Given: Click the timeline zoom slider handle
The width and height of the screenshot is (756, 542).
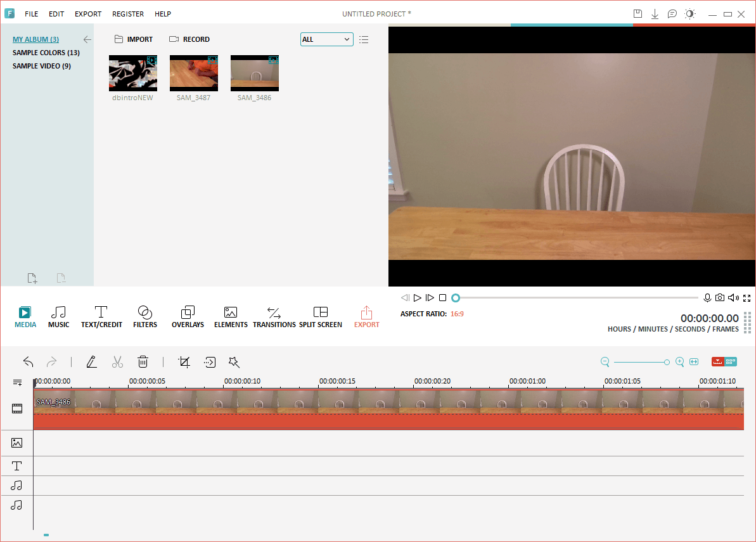Looking at the screenshot, I should click(x=667, y=362).
